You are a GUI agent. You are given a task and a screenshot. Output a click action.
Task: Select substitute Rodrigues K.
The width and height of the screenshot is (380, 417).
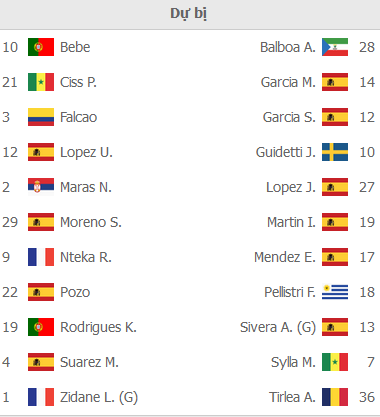[98, 327]
